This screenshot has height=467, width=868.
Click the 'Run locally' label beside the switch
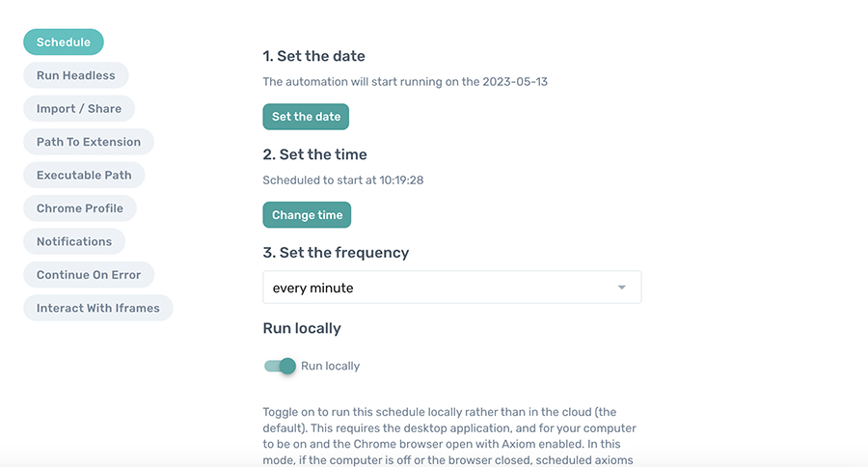click(x=330, y=367)
